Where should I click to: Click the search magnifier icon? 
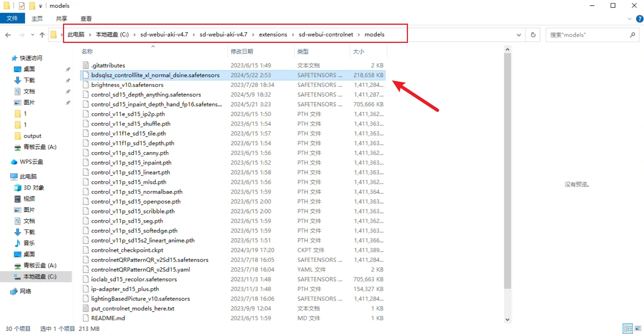coord(632,35)
